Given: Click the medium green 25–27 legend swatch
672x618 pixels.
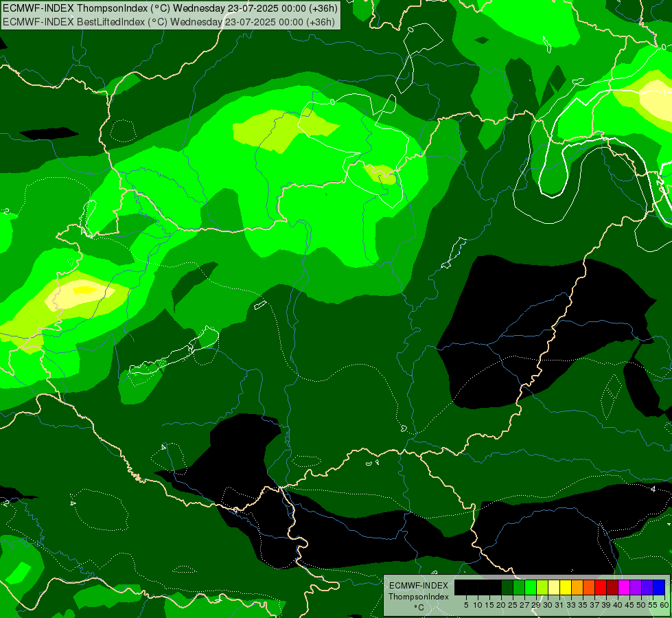Looking at the screenshot, I should [x=519, y=587].
